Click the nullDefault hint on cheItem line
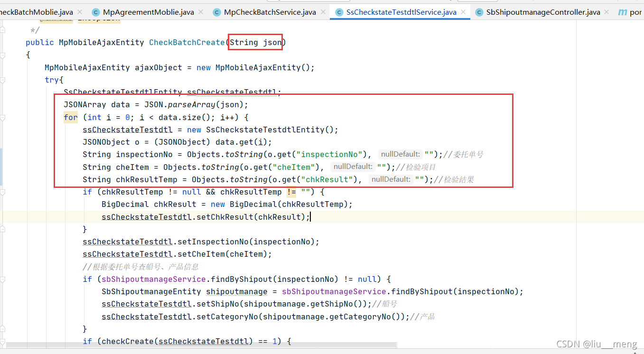Screen dimensions: 644x354 [353, 167]
